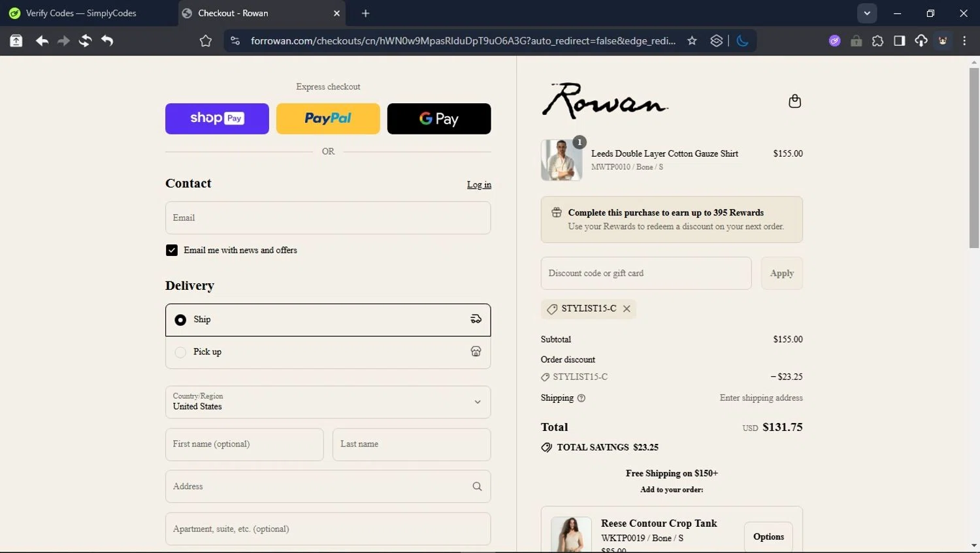Open the extensions puzzle piece menu
The width and height of the screenshot is (980, 553).
(877, 41)
